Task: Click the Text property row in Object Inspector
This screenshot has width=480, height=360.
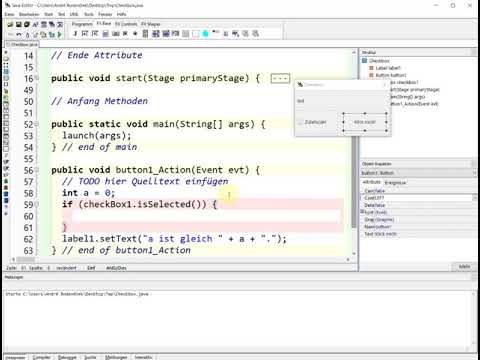Action: [419, 234]
